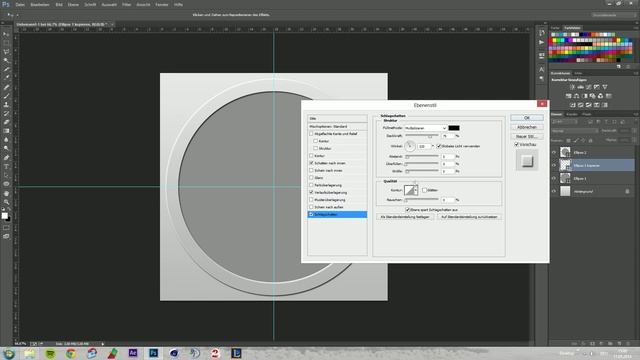The height and width of the screenshot is (360, 640).
Task: Enable 'Musterüberlagerung' checkbox
Action: coord(311,200)
